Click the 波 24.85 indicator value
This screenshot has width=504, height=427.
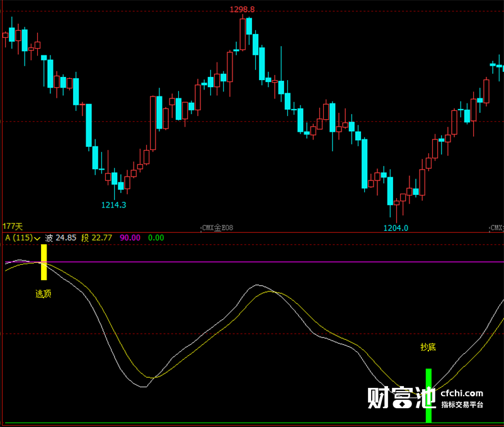pyautogui.click(x=60, y=238)
